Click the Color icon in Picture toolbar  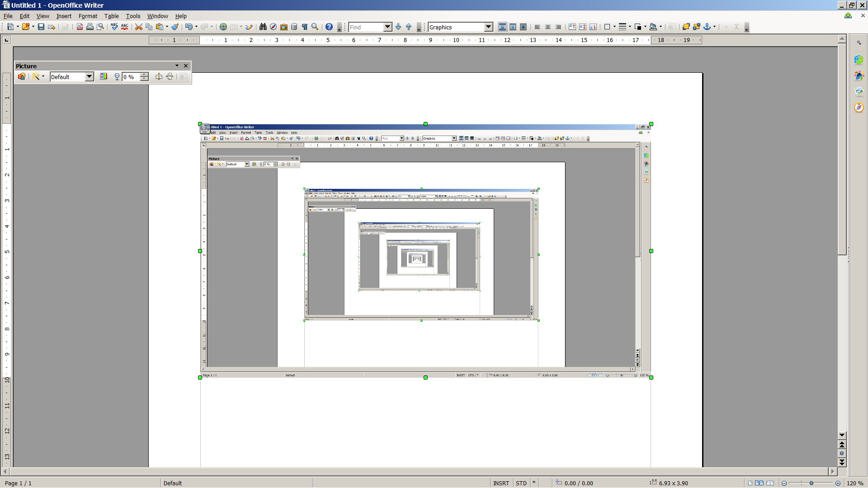click(x=104, y=77)
